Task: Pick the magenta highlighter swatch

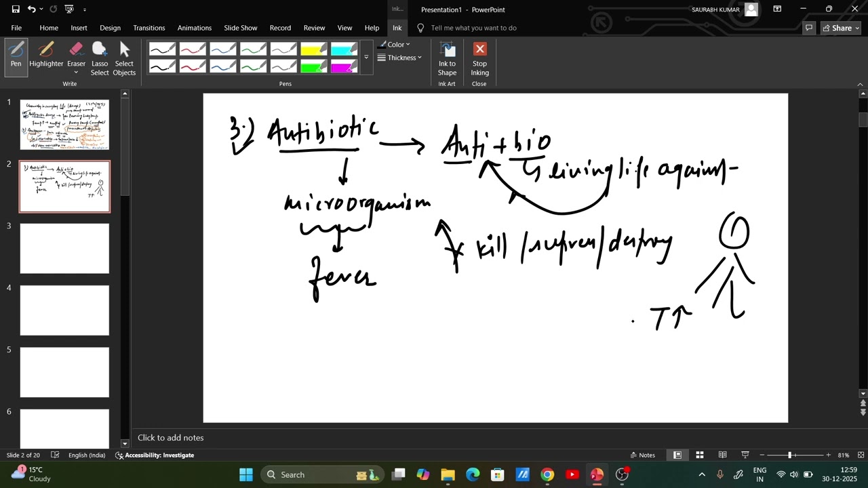Action: (x=344, y=66)
